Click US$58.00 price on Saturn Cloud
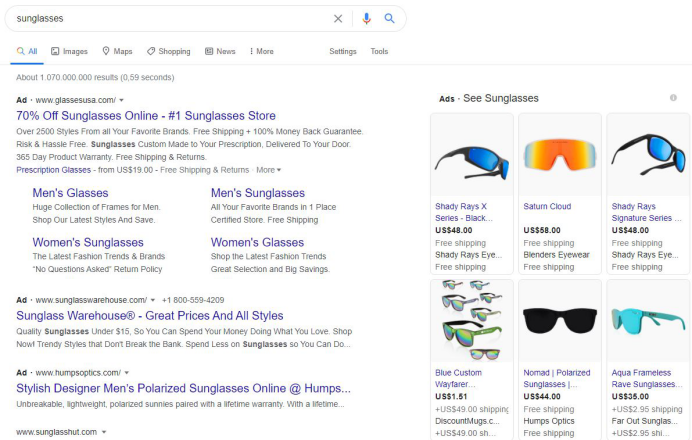The width and height of the screenshot is (692, 440). (542, 230)
